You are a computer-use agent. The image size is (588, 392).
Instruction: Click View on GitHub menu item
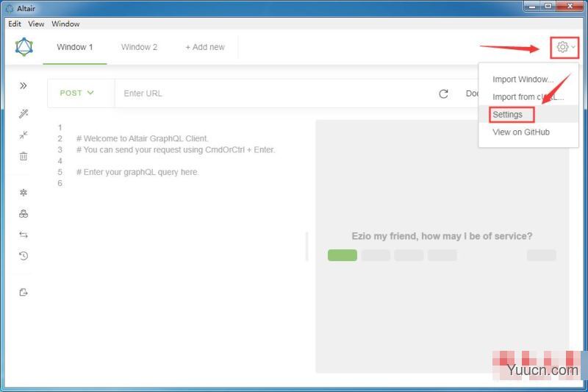pyautogui.click(x=528, y=132)
